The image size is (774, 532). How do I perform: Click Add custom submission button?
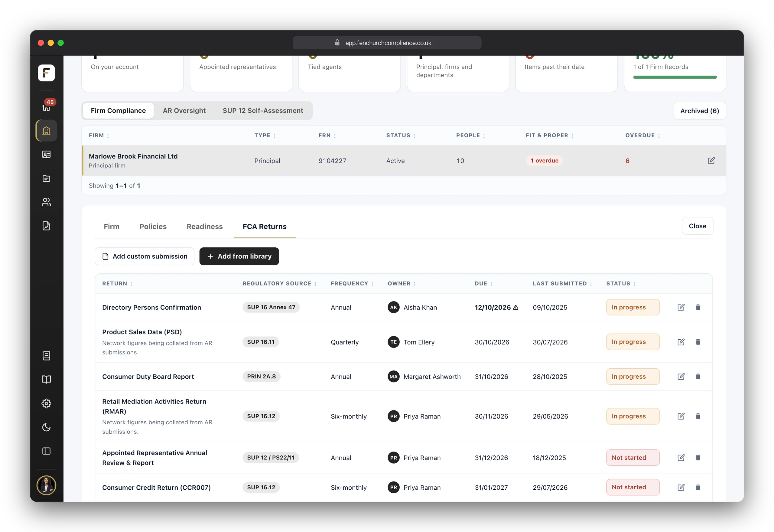point(145,256)
